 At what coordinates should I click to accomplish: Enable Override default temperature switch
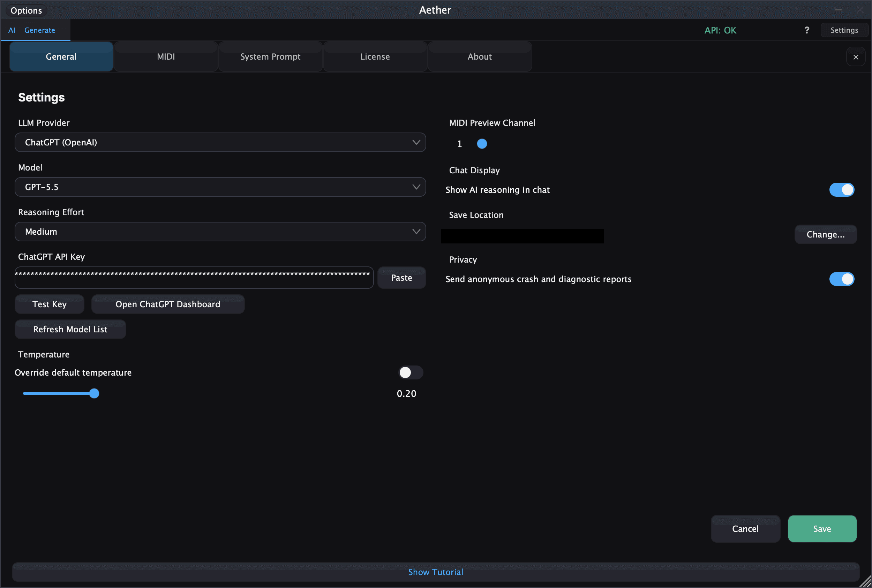coord(411,372)
